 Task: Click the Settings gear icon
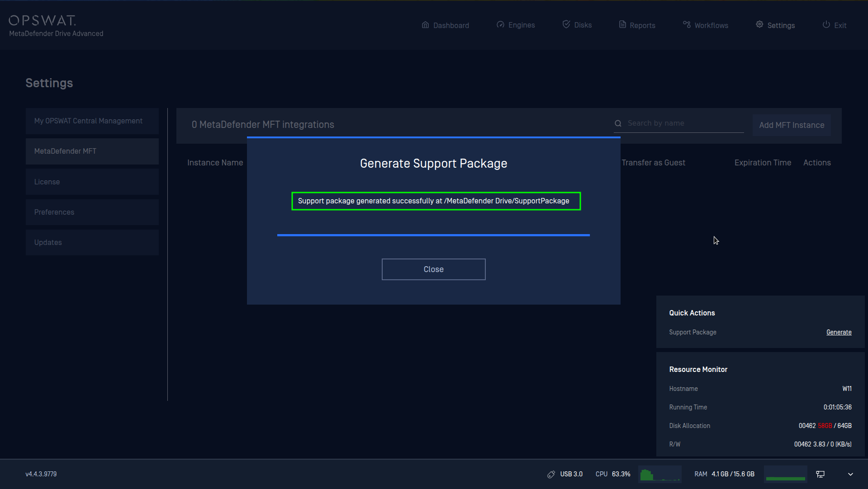coord(759,25)
